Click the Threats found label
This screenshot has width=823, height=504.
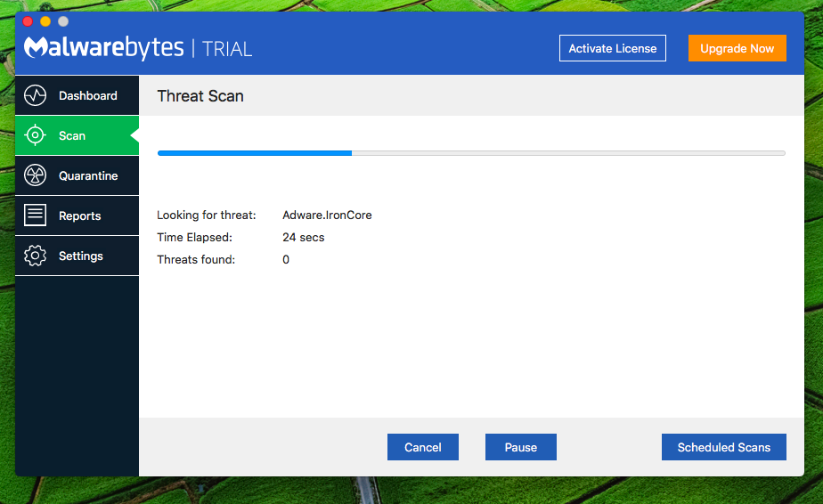point(196,259)
